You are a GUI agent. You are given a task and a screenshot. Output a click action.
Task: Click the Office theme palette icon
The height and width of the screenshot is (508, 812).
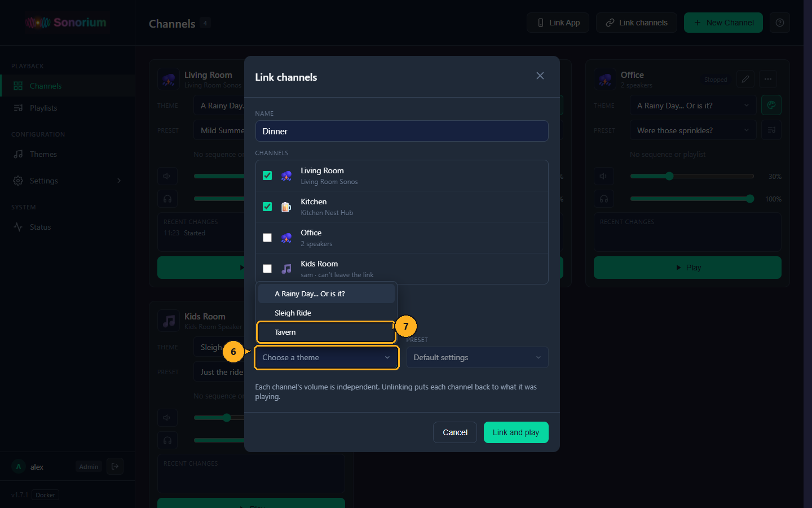pyautogui.click(x=771, y=105)
